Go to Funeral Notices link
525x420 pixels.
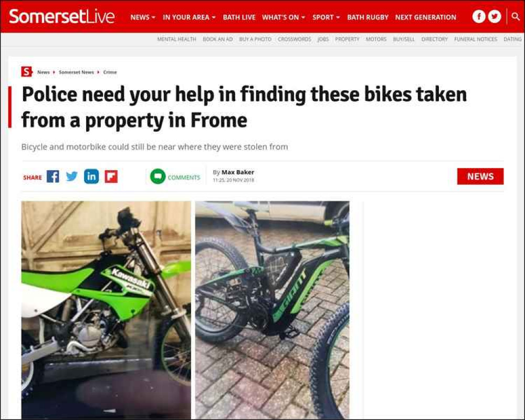(x=476, y=39)
